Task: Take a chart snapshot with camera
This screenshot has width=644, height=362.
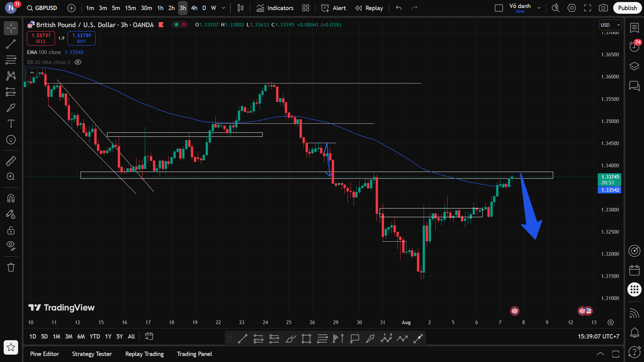Action: tap(603, 8)
